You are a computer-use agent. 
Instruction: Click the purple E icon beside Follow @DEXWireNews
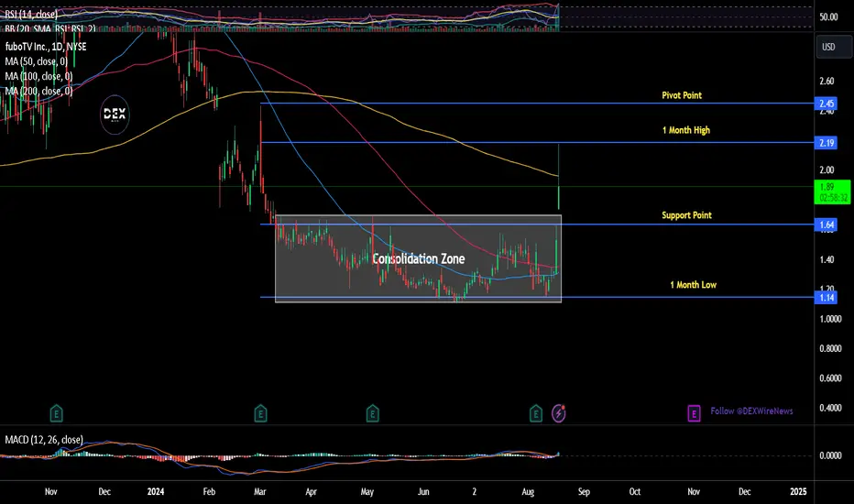tap(694, 413)
